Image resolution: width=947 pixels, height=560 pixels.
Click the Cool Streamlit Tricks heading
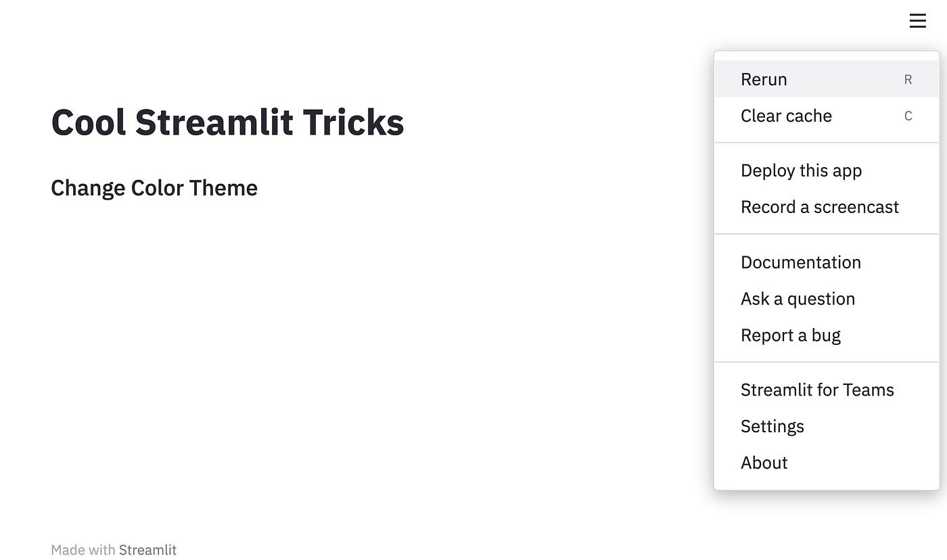click(227, 122)
